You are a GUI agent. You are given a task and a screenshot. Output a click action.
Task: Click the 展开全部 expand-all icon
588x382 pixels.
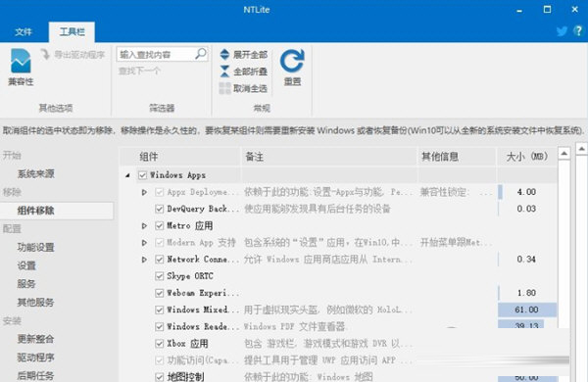224,54
